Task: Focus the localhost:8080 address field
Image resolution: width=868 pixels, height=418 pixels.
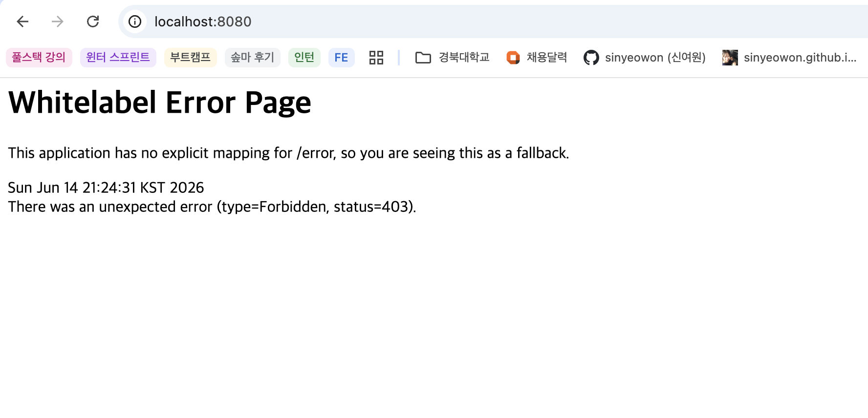Action: coord(493,21)
